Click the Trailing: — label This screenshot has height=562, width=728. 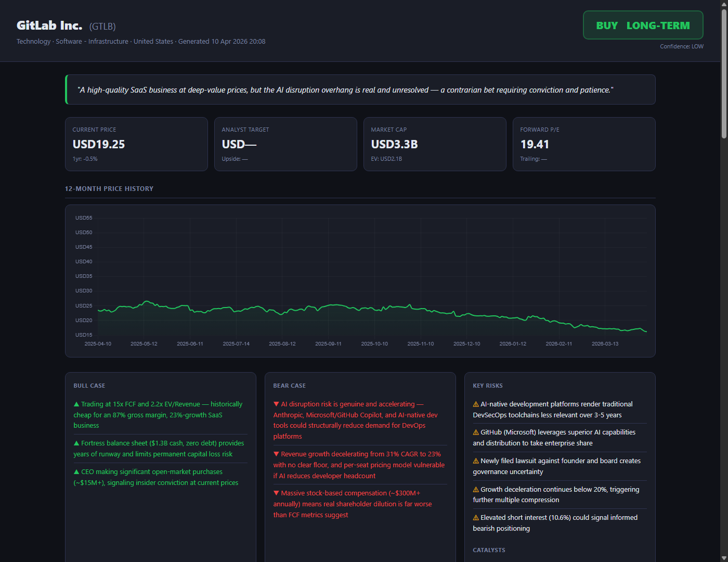534,159
